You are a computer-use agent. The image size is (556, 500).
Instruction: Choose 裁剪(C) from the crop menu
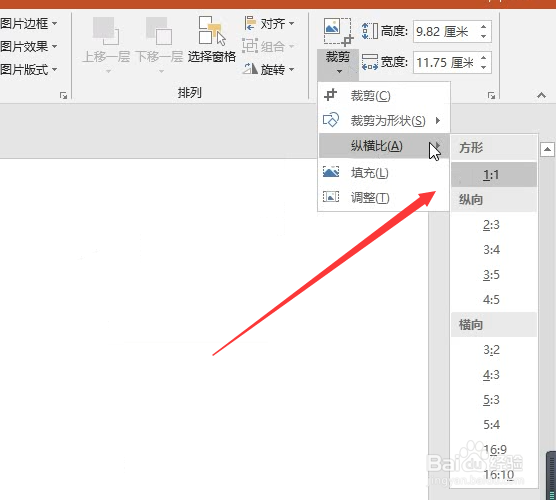pos(384,96)
